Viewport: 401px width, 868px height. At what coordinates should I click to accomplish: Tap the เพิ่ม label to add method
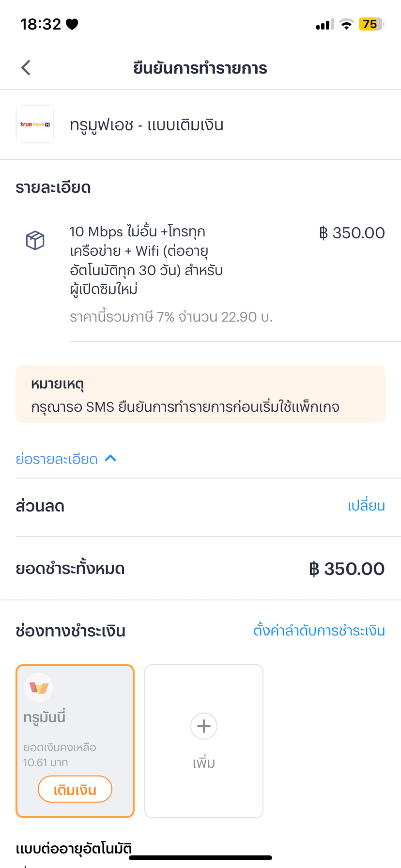coord(204,763)
